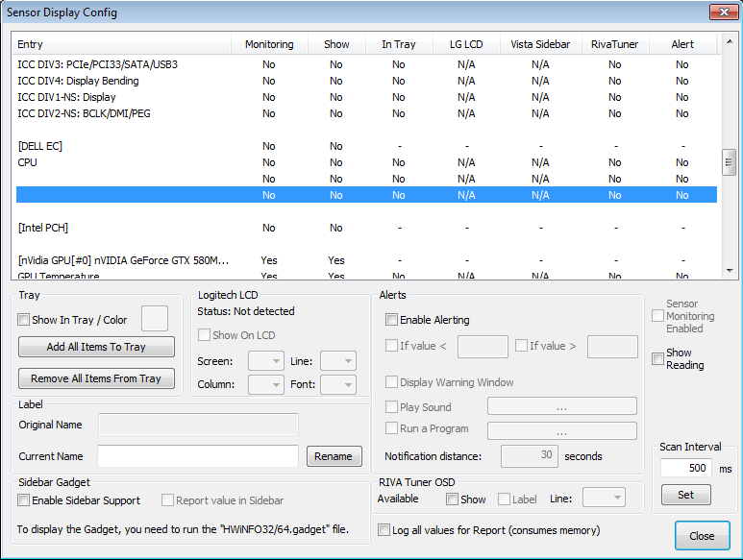Click the Vista Sidebar column header
The image size is (743, 560).
point(540,44)
